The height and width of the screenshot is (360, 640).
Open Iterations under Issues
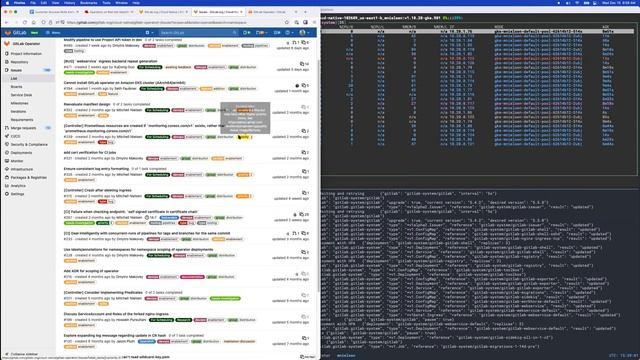(18, 111)
